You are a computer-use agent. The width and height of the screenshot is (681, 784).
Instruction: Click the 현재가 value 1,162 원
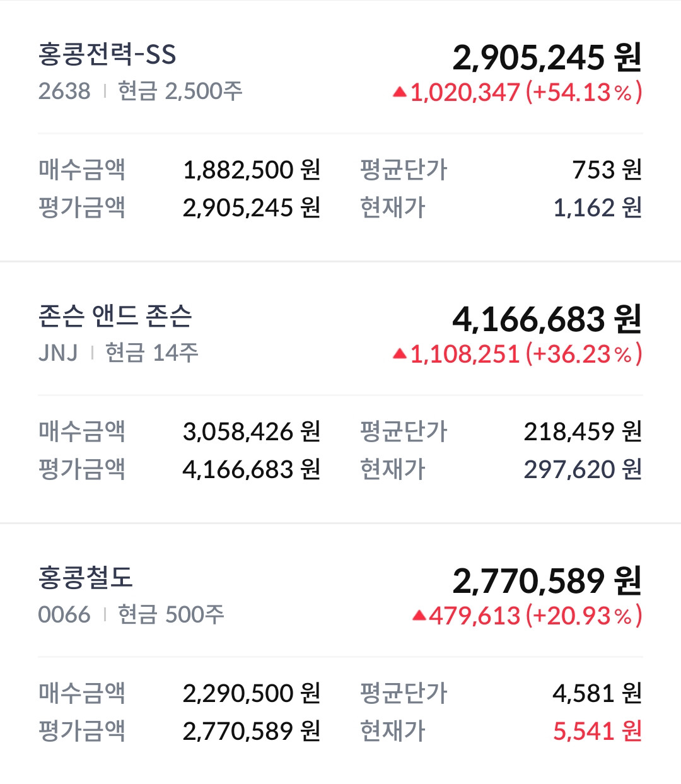(597, 208)
